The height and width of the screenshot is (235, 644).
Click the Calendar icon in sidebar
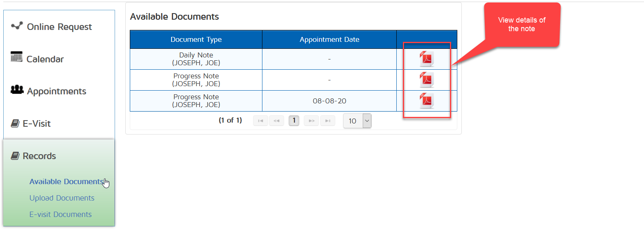pyautogui.click(x=16, y=57)
